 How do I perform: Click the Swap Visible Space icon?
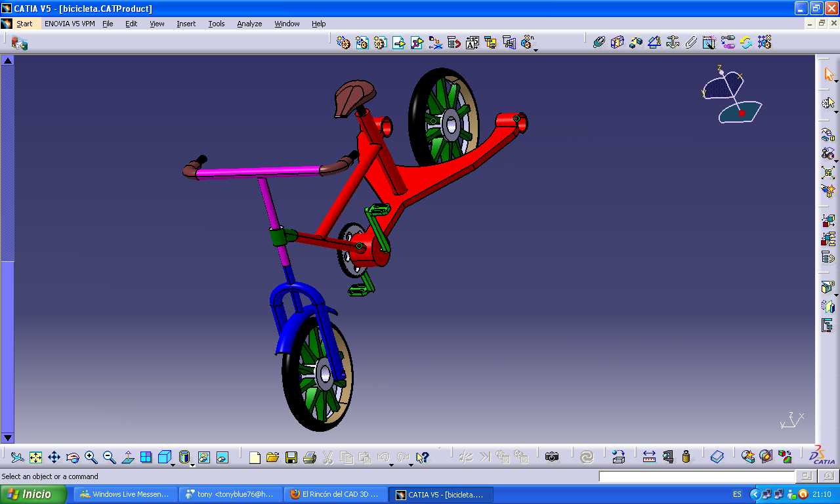pyautogui.click(x=222, y=457)
